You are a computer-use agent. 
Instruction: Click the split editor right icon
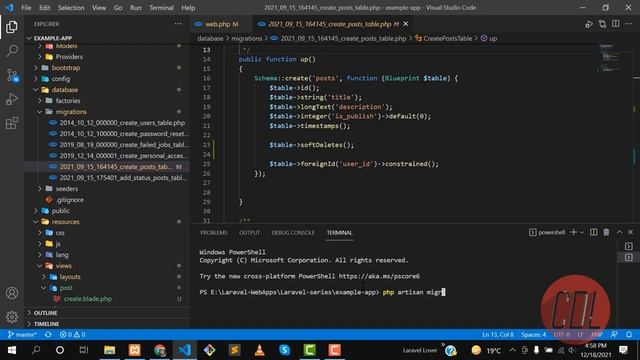616,24
